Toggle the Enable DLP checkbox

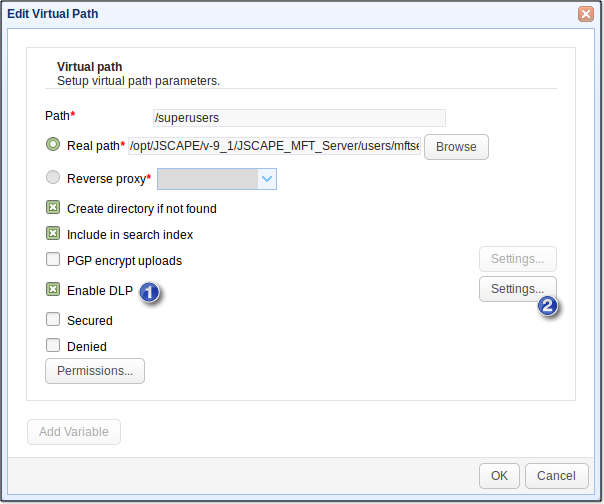pyautogui.click(x=53, y=290)
